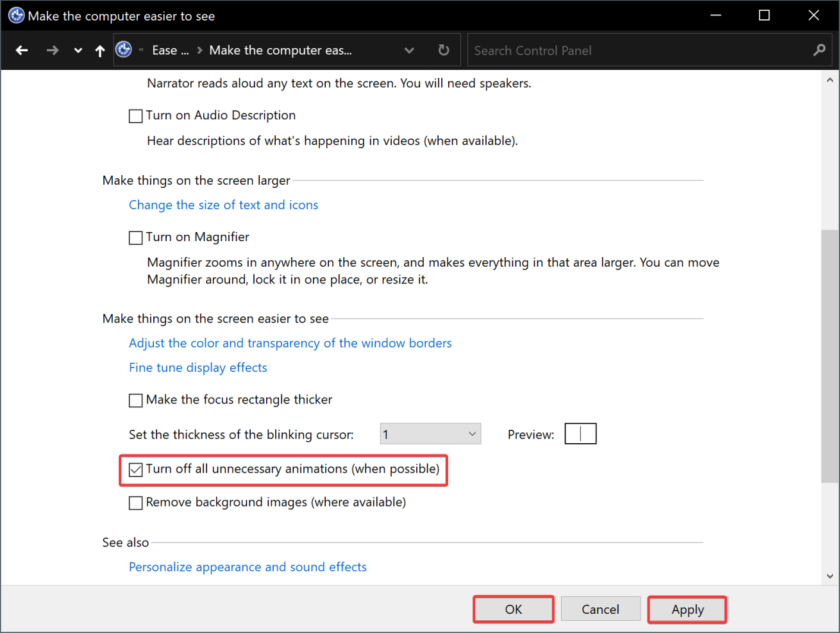The image size is (840, 633).
Task: Click the search magnifier icon
Action: pos(819,50)
